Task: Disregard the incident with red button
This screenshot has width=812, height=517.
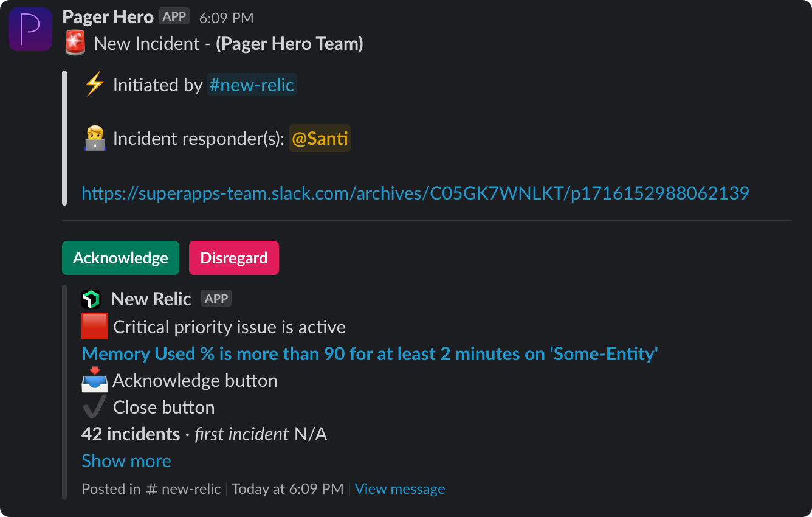Action: click(234, 258)
